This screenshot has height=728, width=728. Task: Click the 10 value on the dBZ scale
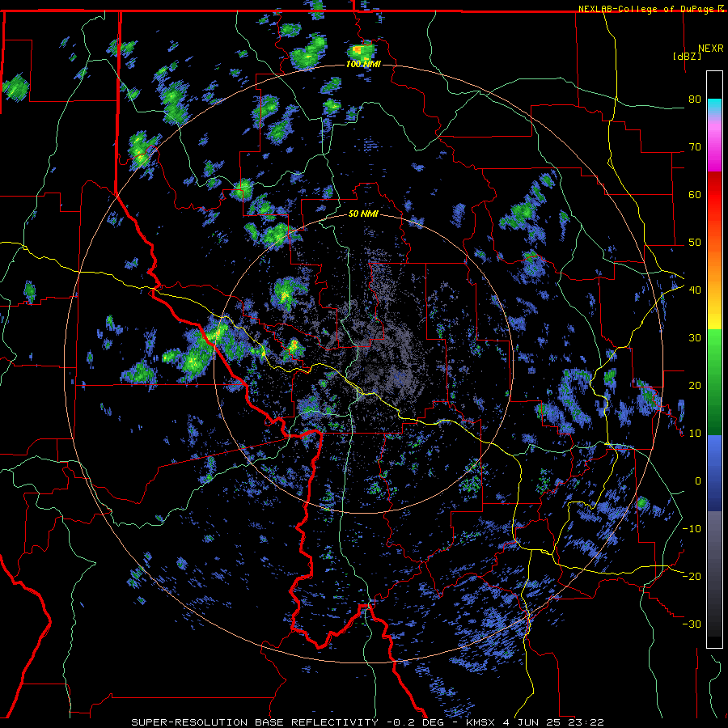[695, 434]
